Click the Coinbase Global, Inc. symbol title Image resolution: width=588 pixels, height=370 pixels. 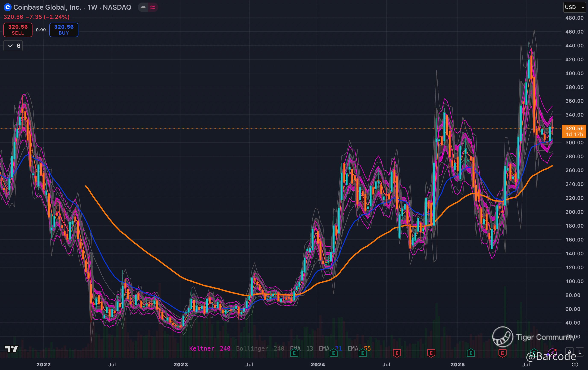47,7
